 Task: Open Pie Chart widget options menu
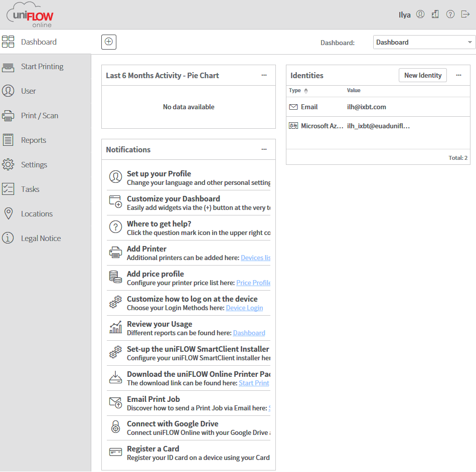click(x=264, y=75)
